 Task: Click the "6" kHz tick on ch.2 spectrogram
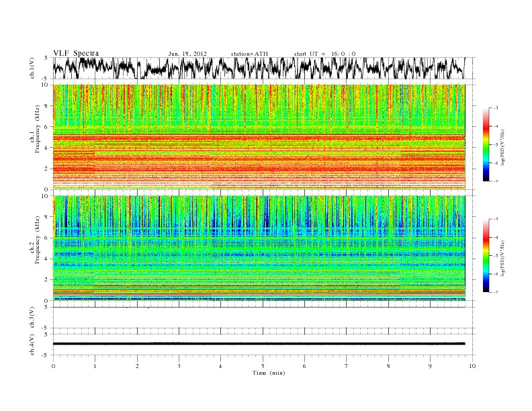[x=47, y=238]
